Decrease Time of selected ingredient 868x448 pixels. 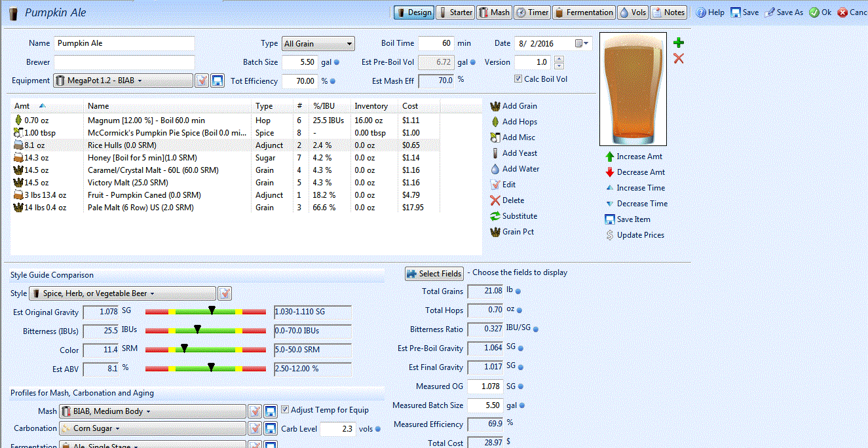click(636, 204)
